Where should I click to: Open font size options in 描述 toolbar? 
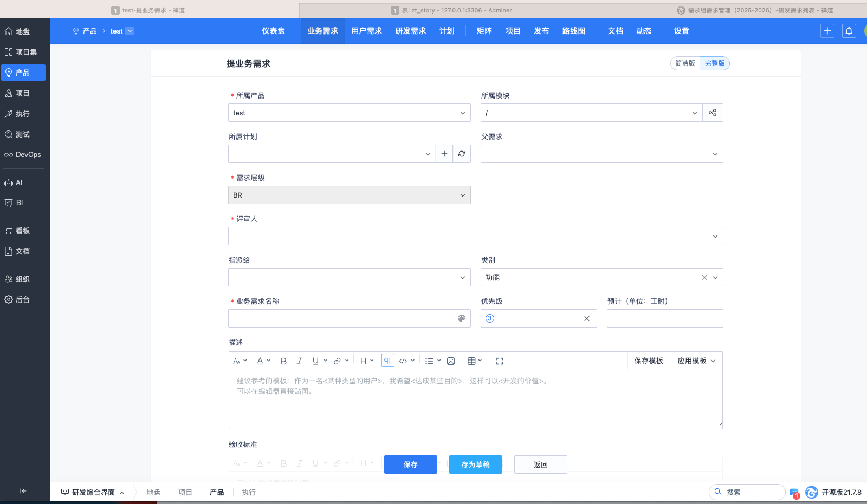[x=240, y=361]
